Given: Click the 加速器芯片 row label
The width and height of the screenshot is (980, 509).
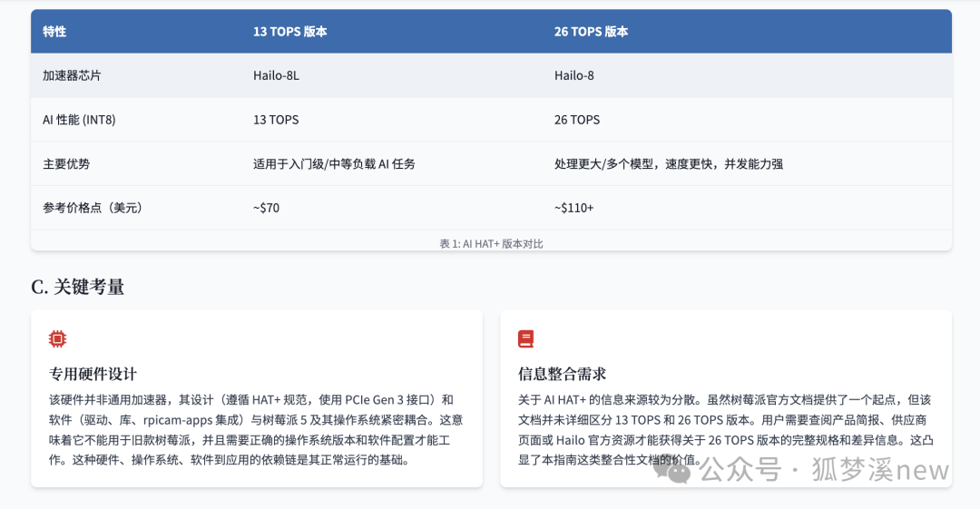Looking at the screenshot, I should [x=72, y=75].
